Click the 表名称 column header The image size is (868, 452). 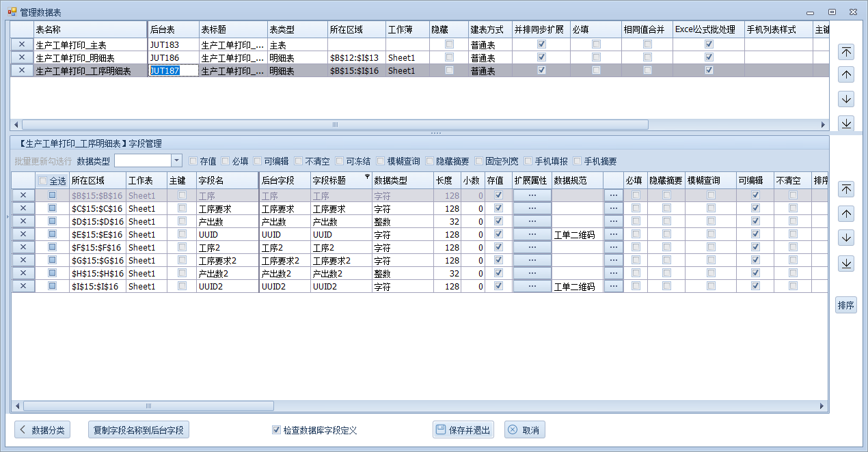point(89,30)
